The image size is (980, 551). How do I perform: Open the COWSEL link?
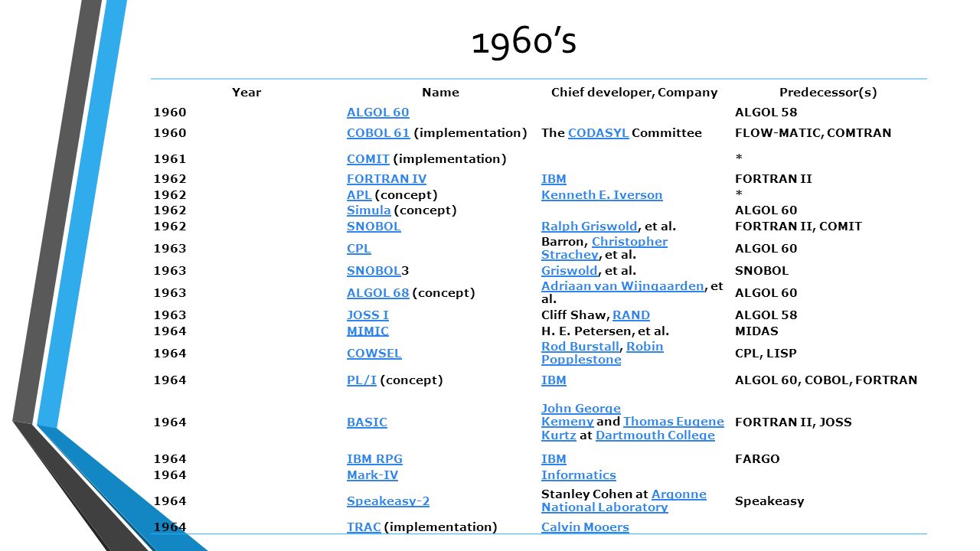tap(374, 354)
